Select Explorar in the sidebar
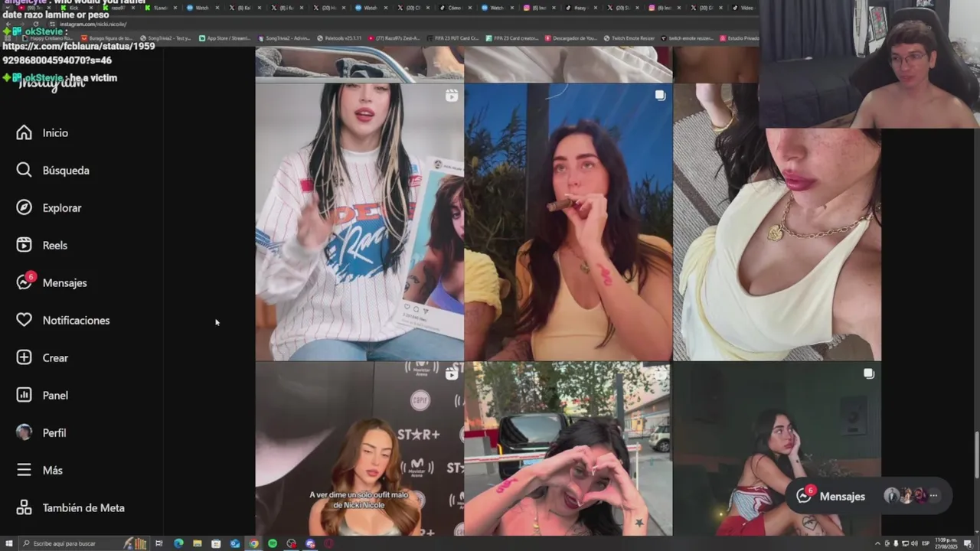The image size is (980, 551). pyautogui.click(x=62, y=208)
